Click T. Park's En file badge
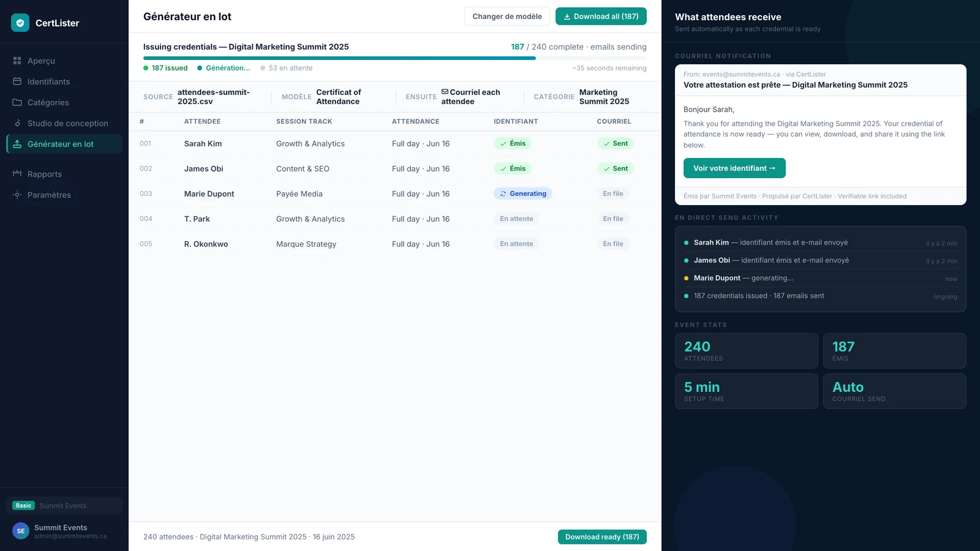Viewport: 980px width, 551px height. coord(613,219)
